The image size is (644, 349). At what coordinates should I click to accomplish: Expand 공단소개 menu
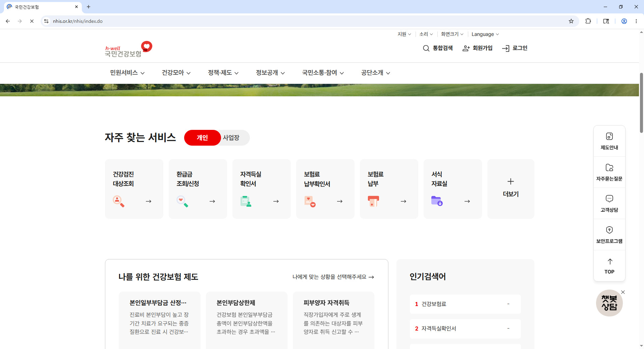pyautogui.click(x=376, y=73)
